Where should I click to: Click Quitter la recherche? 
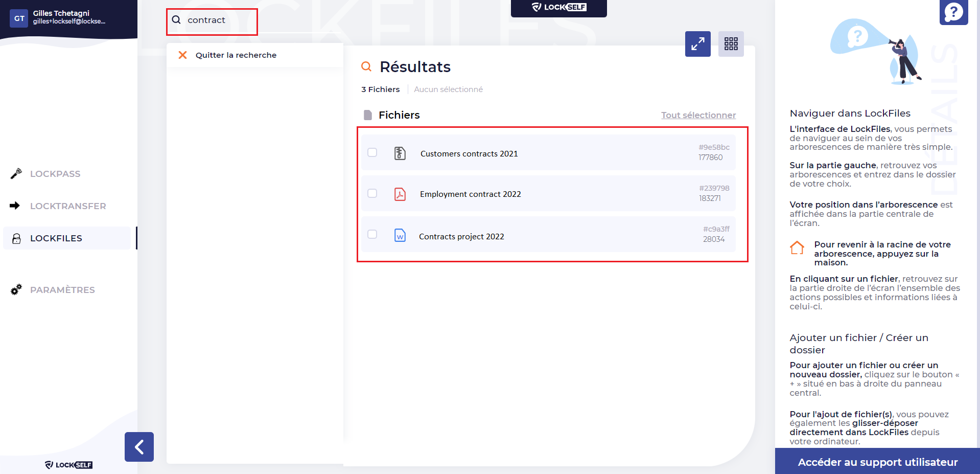pyautogui.click(x=236, y=55)
